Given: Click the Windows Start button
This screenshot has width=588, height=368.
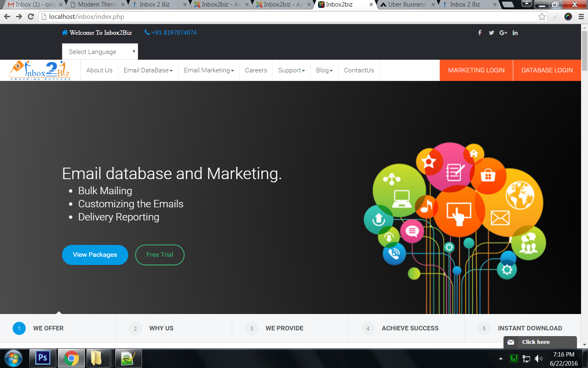Looking at the screenshot, I should 13,359.
